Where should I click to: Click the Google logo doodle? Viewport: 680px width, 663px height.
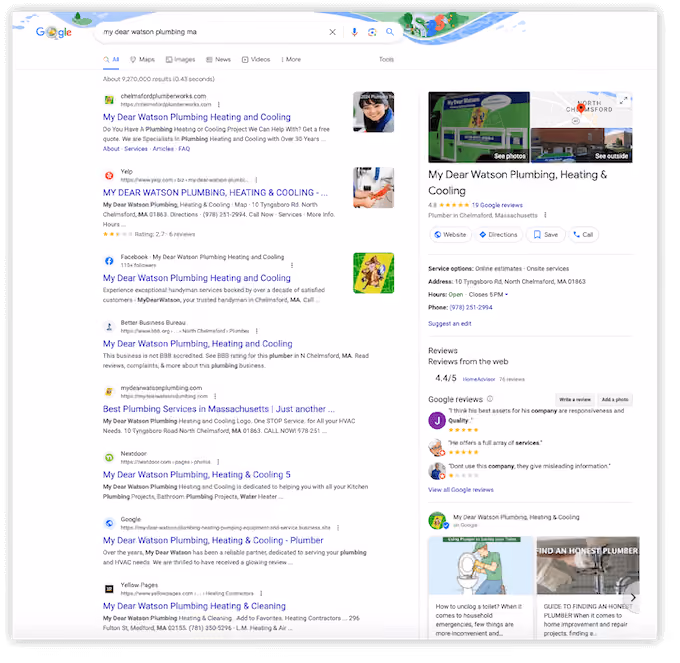click(53, 32)
